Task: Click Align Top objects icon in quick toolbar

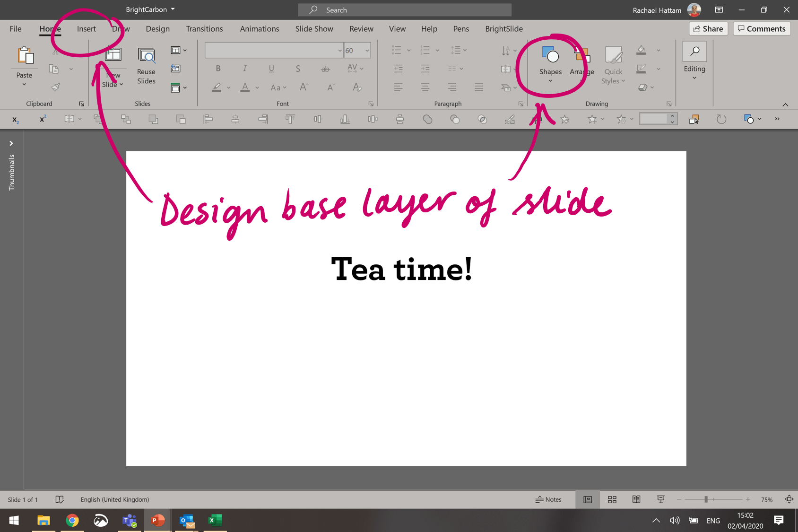Action: [x=290, y=119]
